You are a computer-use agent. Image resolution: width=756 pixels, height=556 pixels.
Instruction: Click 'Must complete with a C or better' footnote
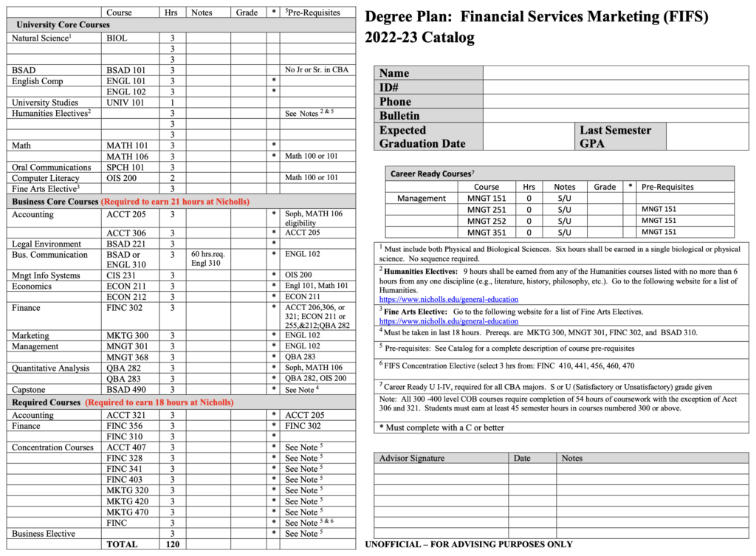pos(441,428)
